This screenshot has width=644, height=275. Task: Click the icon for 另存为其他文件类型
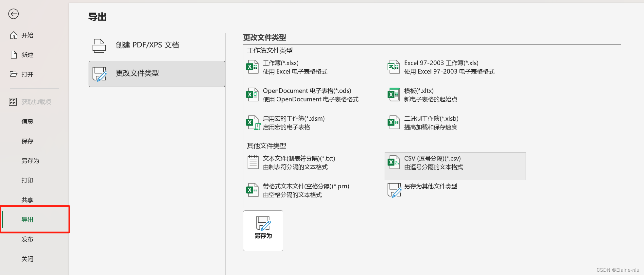[395, 190]
